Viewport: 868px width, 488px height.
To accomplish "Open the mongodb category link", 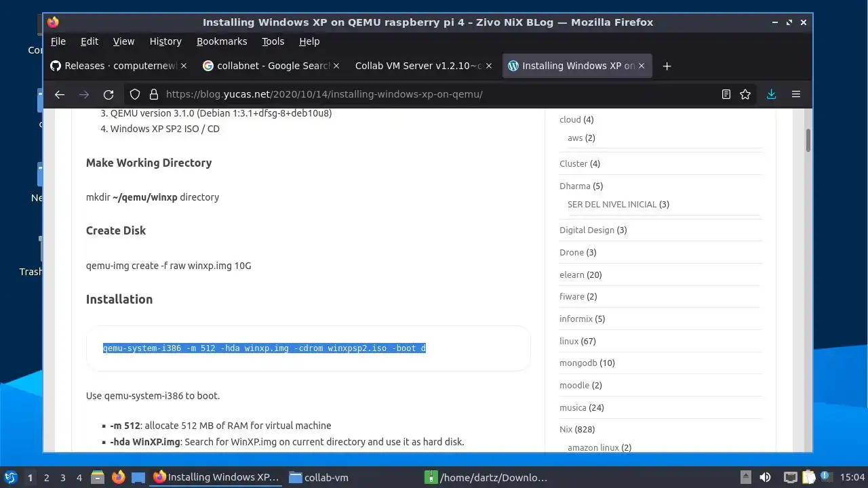I will [578, 363].
